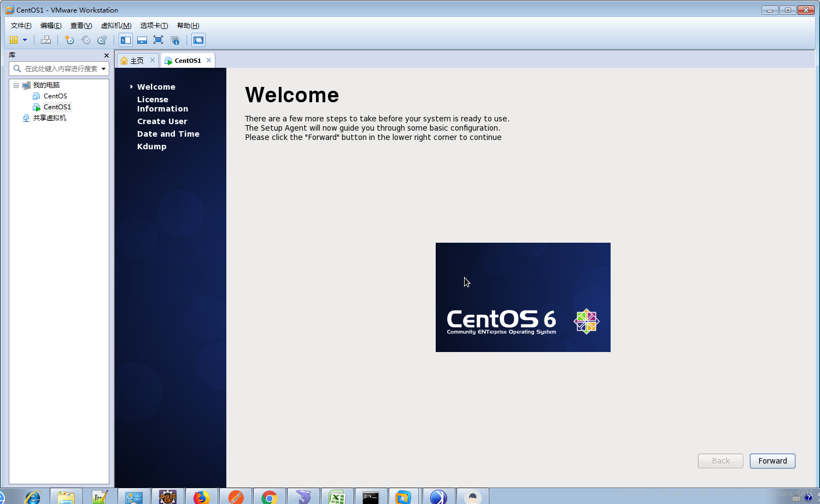Screen dimensions: 820x504
Task: Select 共享虚拟机 in the library
Action: tap(49, 118)
